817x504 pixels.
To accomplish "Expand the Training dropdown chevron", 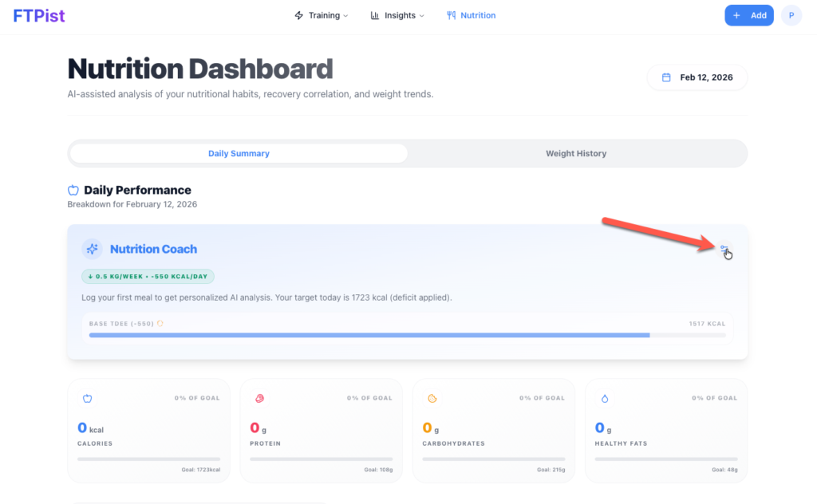I will point(345,16).
